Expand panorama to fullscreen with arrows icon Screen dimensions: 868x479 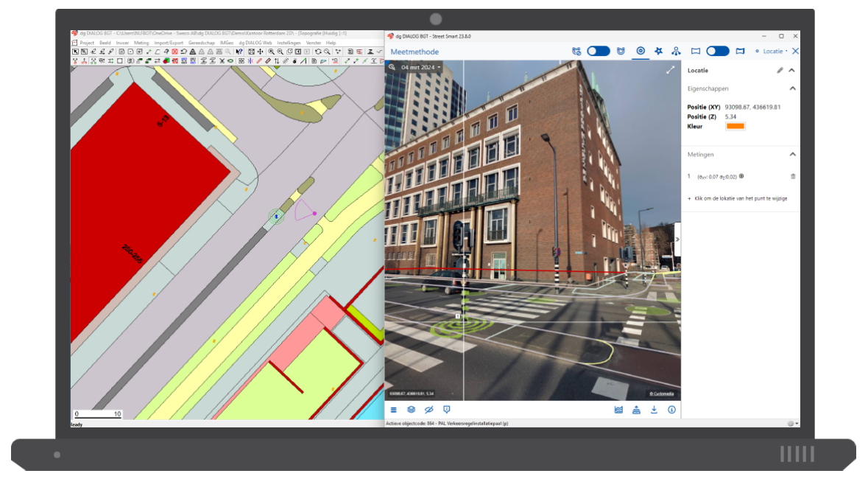[x=670, y=70]
